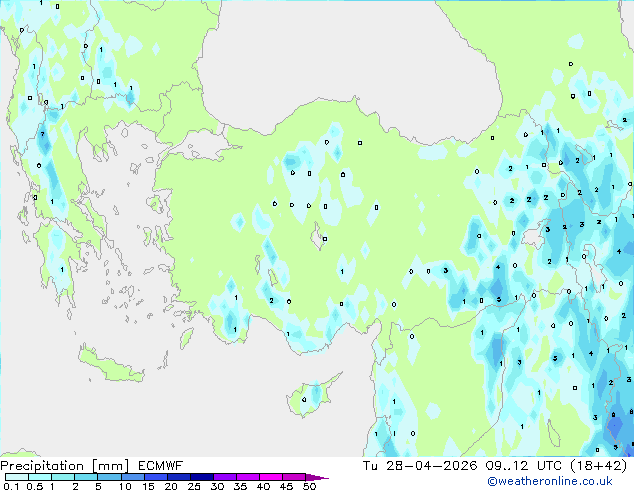Click the 'Precipitation [mm]' title text

click(x=65, y=466)
